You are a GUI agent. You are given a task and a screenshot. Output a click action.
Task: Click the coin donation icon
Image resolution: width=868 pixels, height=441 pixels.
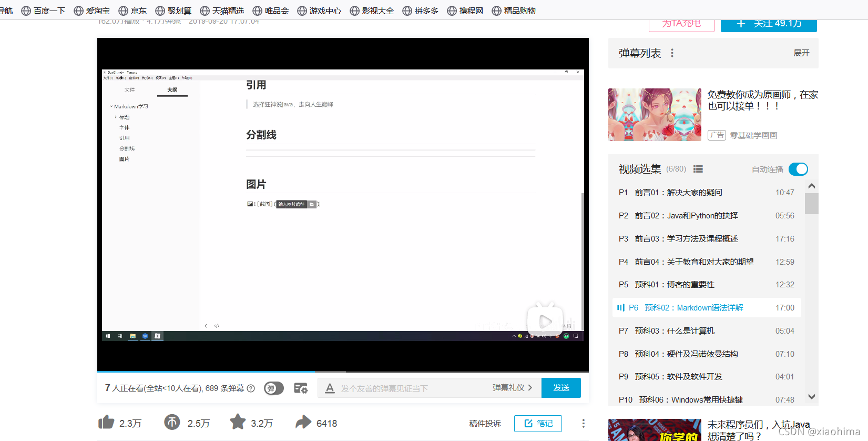pos(172,422)
